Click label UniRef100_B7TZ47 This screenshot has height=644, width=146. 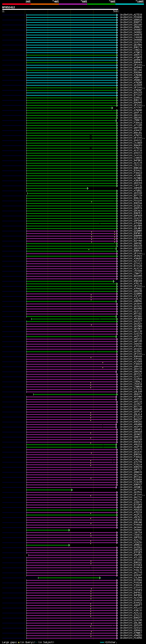131,95
